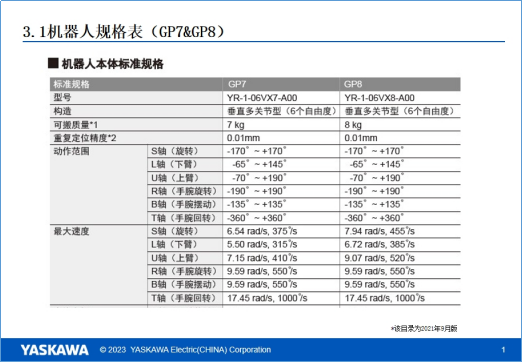Click the 可搬质量*1 row label
This screenshot has height=362, width=522.
76,125
